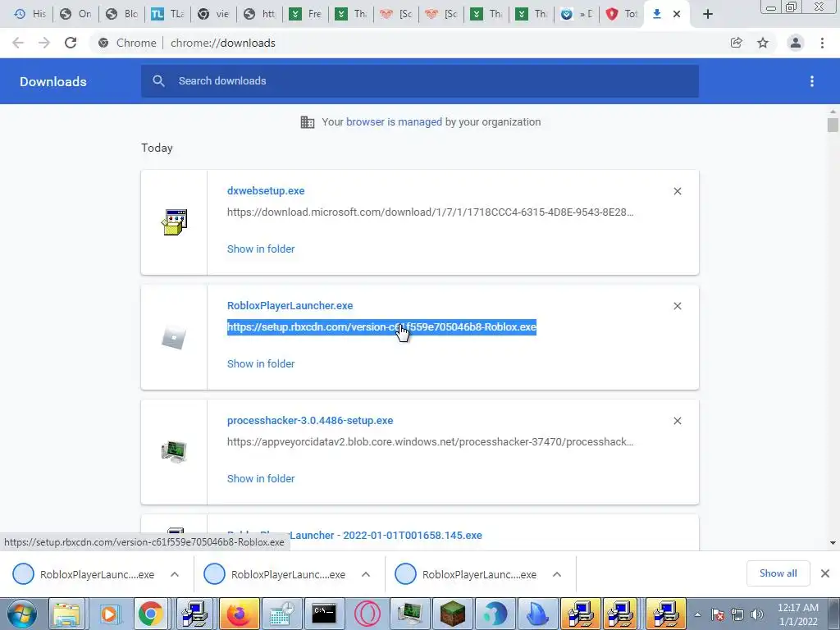Screen dimensions: 840x630
Task: Switch to the History tab
Action: click(30, 14)
